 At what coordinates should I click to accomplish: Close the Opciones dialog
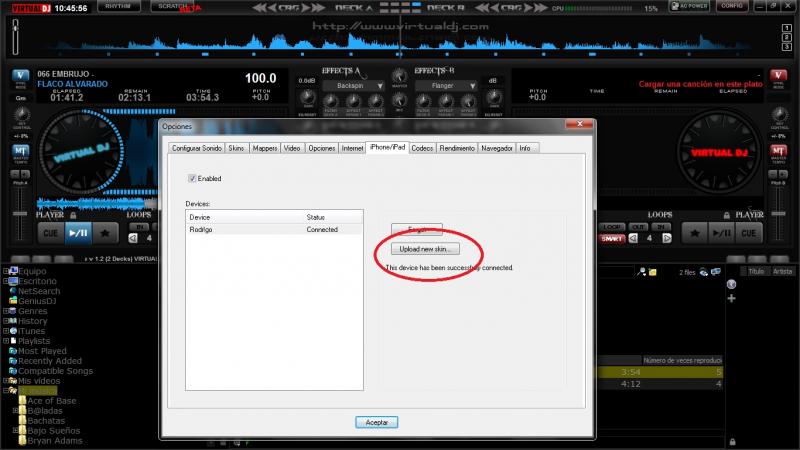(x=580, y=124)
